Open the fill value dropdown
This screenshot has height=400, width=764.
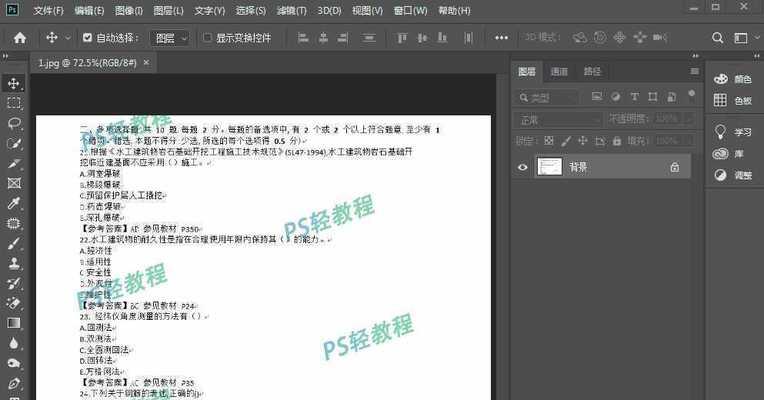coord(689,141)
